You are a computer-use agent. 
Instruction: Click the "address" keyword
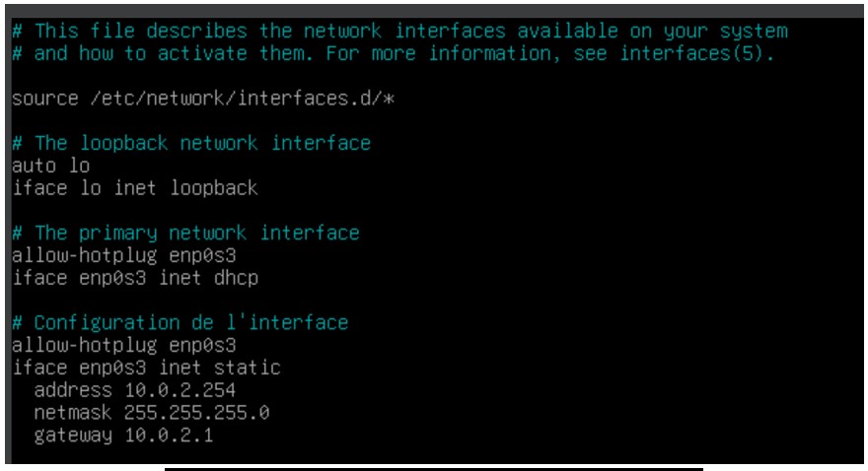click(73, 390)
